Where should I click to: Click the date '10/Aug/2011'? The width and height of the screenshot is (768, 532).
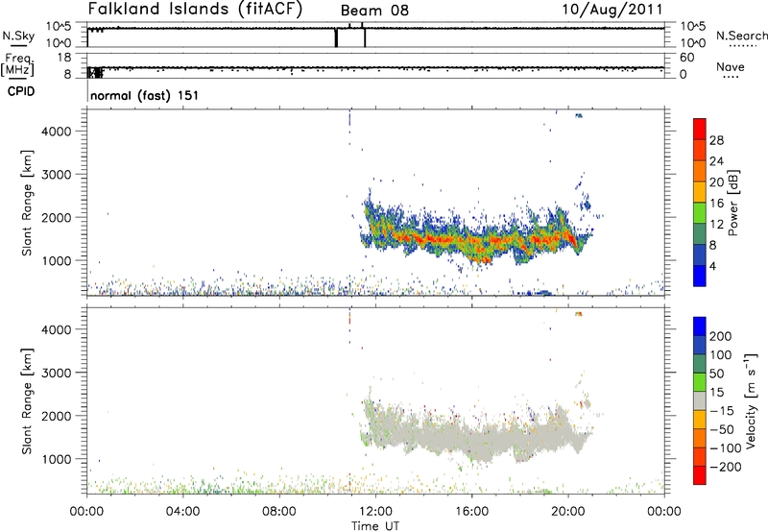[x=612, y=9]
